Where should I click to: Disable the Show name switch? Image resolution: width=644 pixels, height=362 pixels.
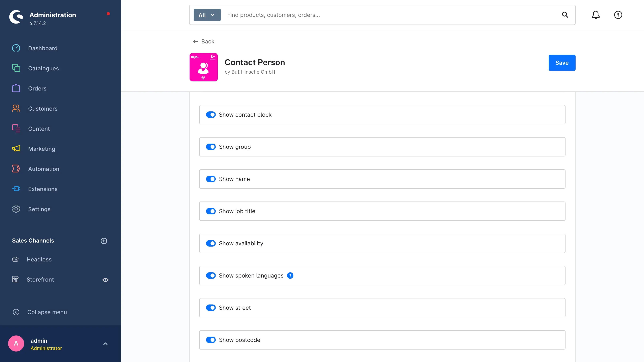click(x=211, y=179)
